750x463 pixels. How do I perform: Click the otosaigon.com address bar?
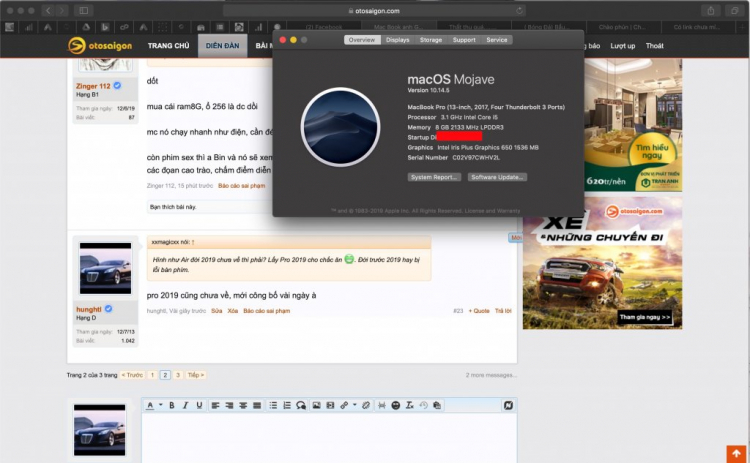coord(375,11)
